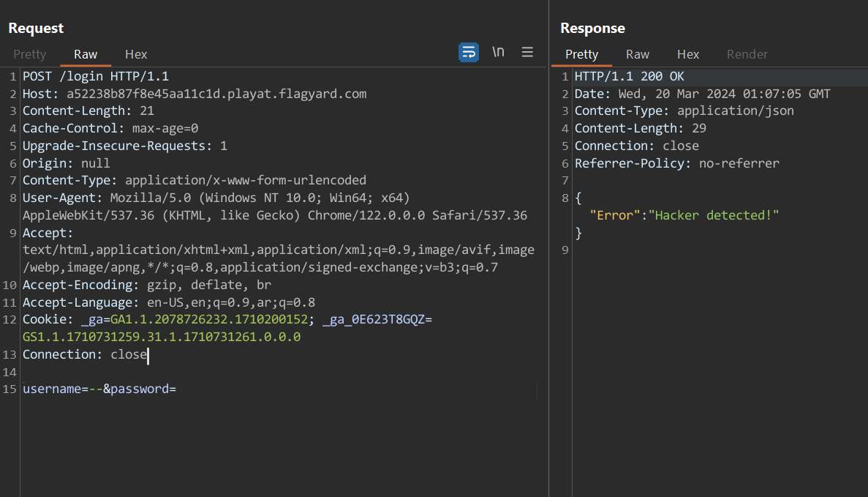The width and height of the screenshot is (868, 497).
Task: Click the POST /login request line
Action: tap(96, 76)
